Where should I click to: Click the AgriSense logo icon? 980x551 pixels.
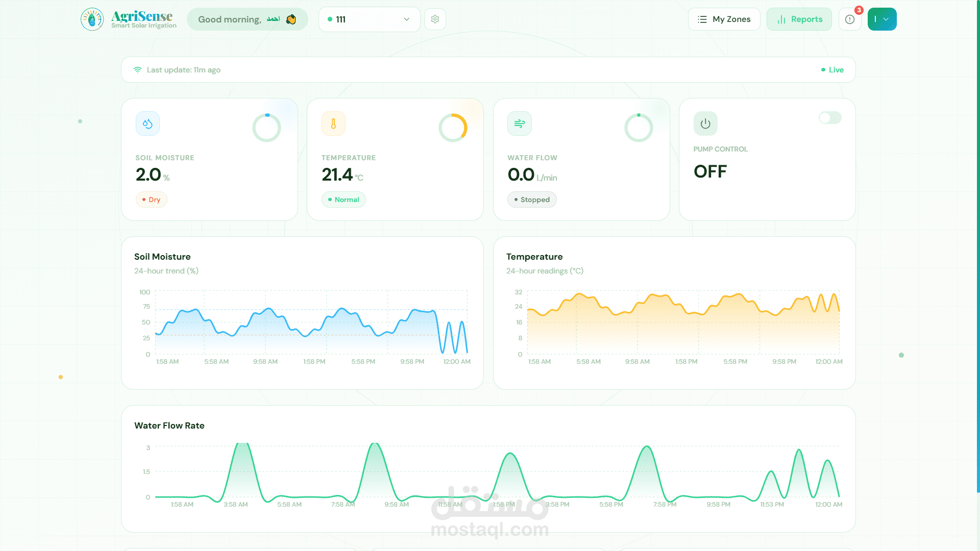point(92,19)
